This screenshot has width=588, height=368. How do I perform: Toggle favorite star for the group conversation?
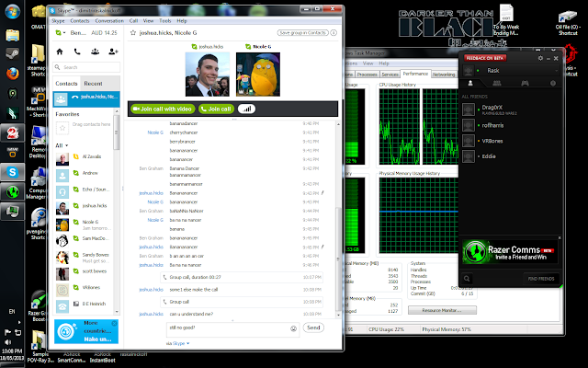tap(132, 33)
